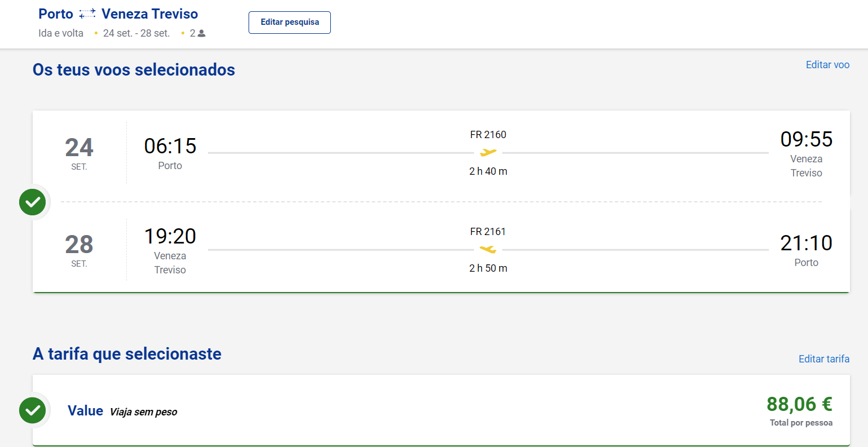Open the Editar pesquisa button
868x447 pixels.
(290, 23)
